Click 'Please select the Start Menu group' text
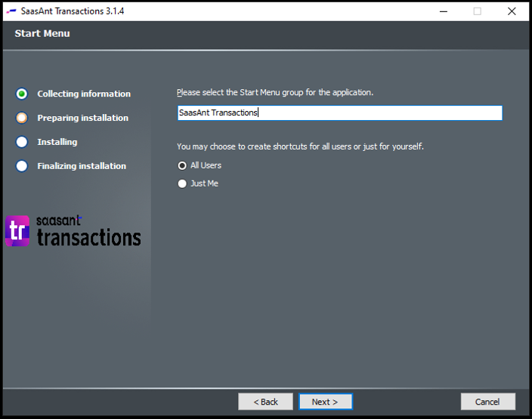532x419 pixels. click(275, 92)
